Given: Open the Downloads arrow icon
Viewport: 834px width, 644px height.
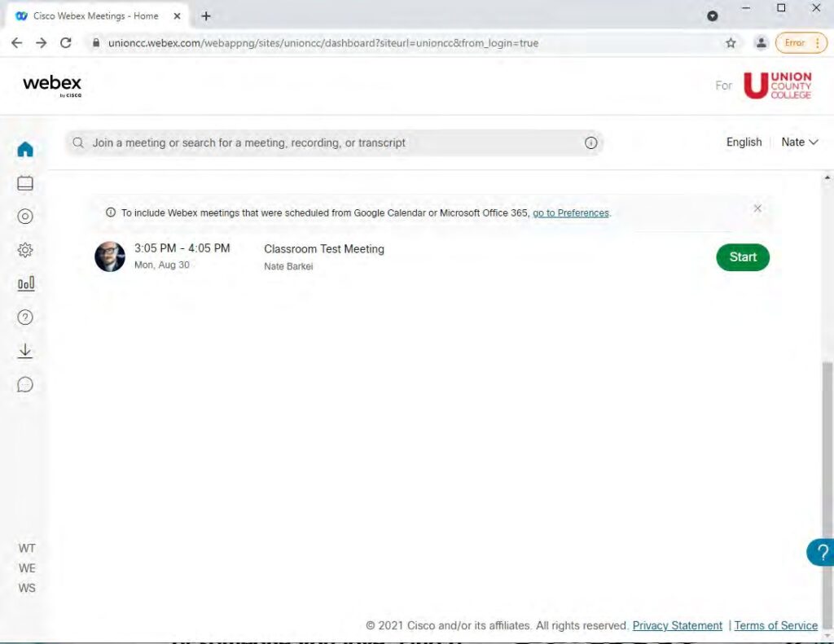Looking at the screenshot, I should [x=25, y=351].
